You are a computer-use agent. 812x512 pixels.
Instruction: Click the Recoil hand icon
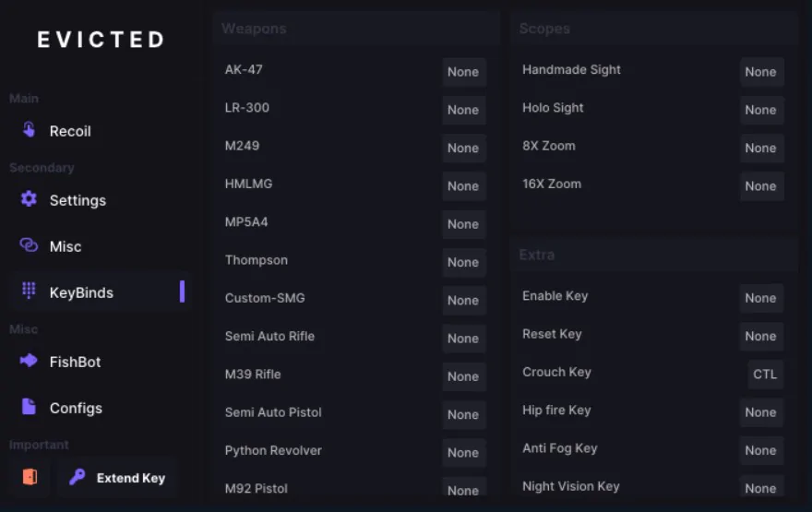pyautogui.click(x=30, y=130)
